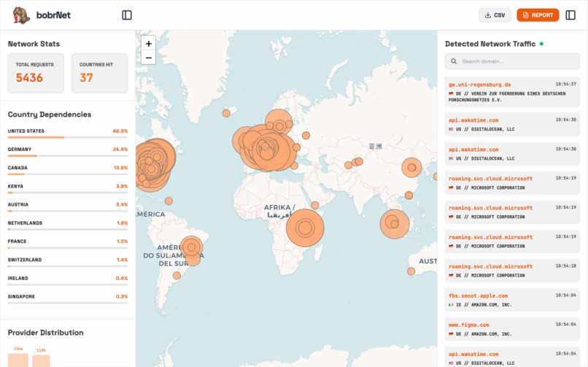
Task: Click the Country Dependencies heading
Action: (x=50, y=115)
